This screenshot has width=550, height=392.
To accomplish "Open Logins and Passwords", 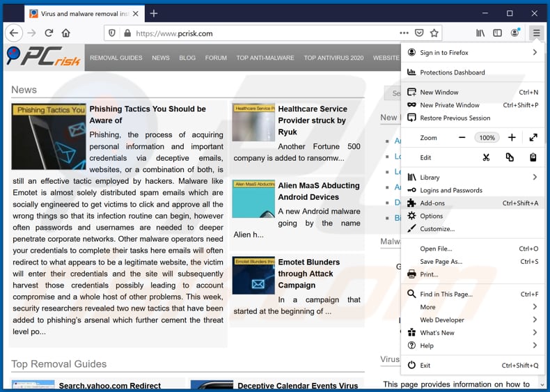I will (473, 190).
